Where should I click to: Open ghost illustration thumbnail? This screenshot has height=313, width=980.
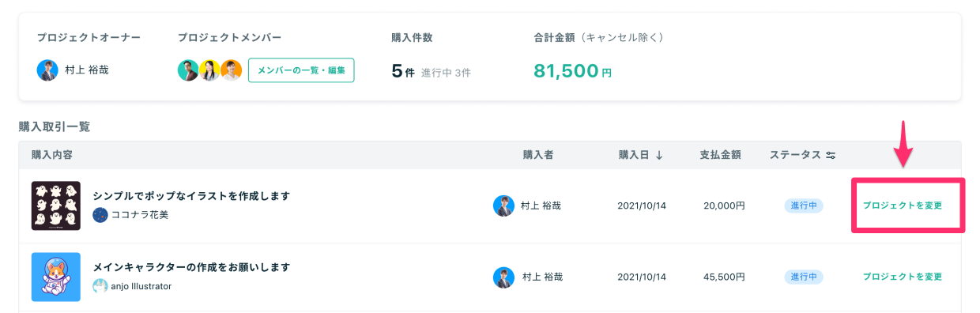(56, 206)
